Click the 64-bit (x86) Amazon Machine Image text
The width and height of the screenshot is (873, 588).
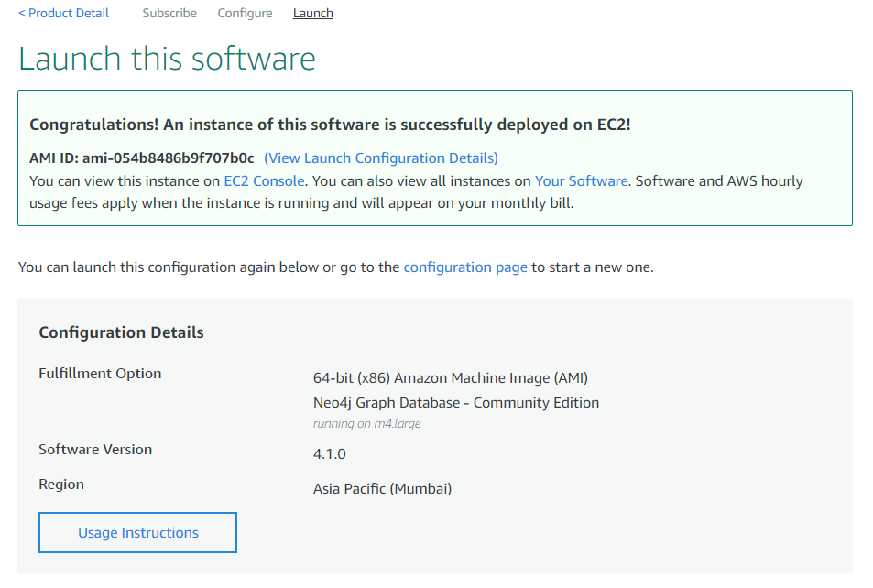[x=450, y=378]
